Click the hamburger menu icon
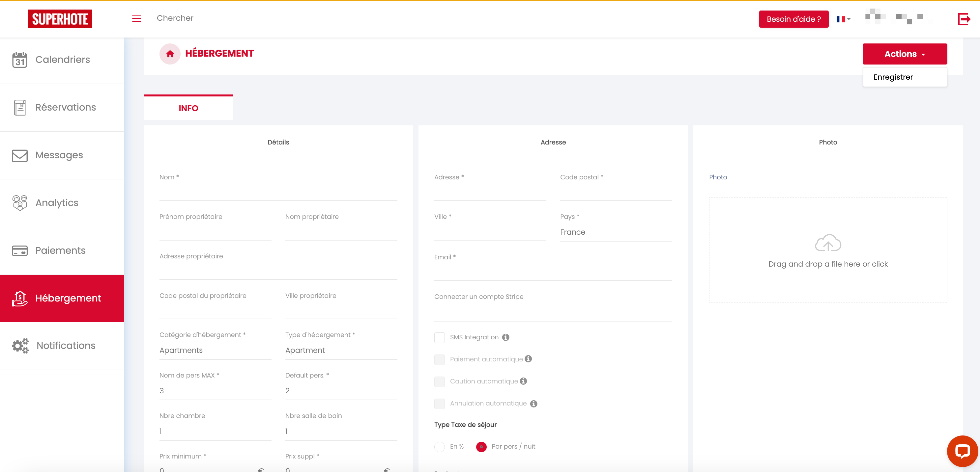The image size is (980, 472). click(136, 19)
